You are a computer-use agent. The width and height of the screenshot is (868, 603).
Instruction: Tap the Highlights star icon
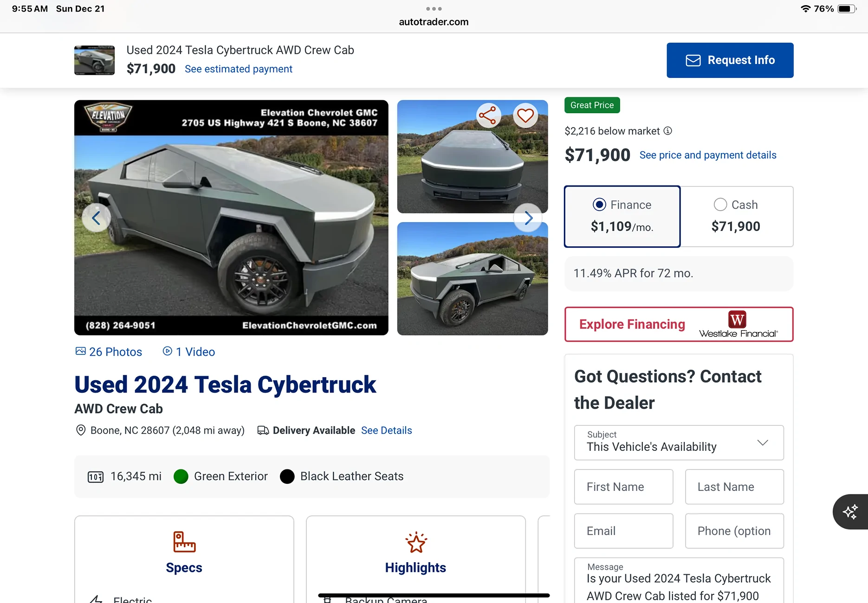click(416, 542)
